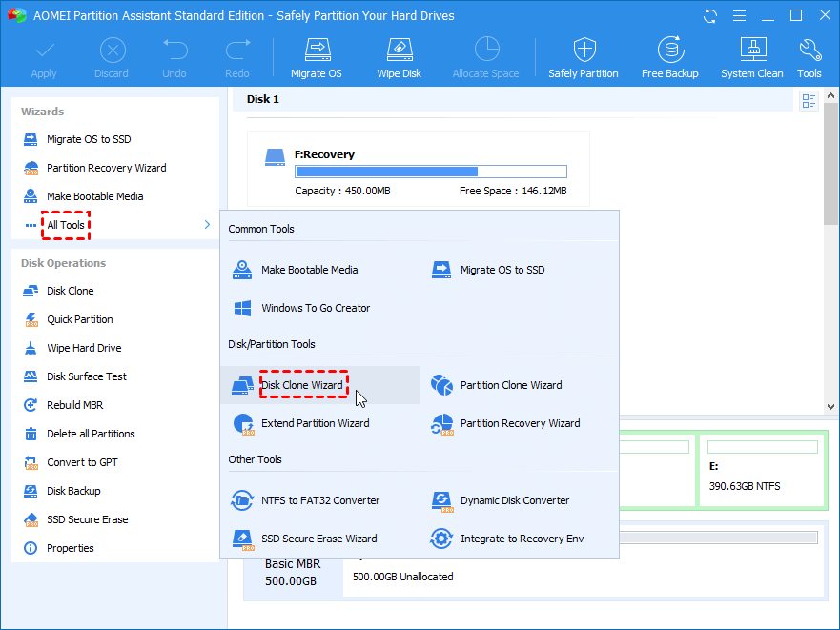Open the Dynamic Disk Converter
The width and height of the screenshot is (840, 630).
[514, 500]
